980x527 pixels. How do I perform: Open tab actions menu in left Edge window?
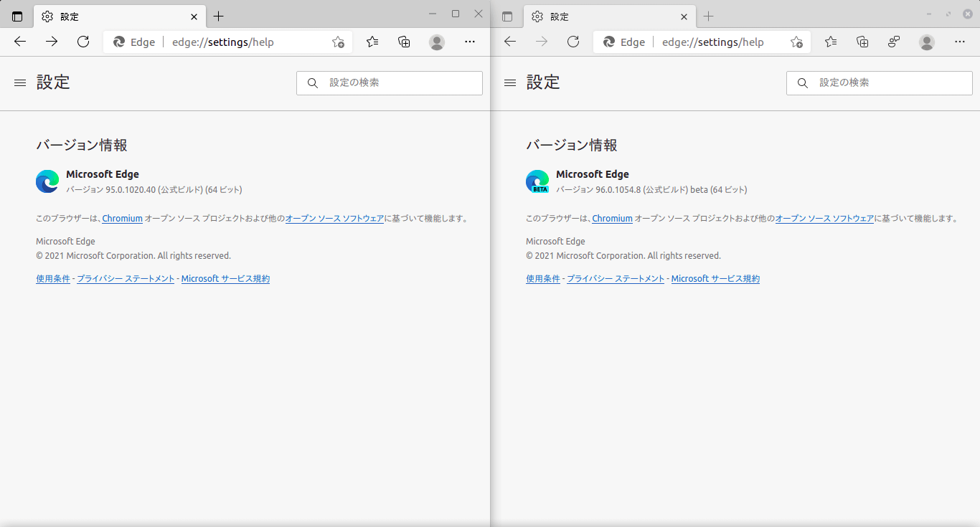point(17,16)
